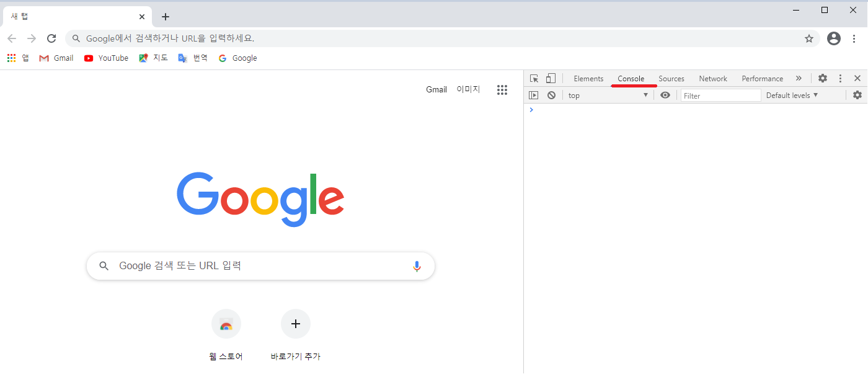Viewport: 868px width, 374px height.
Task: Close the DevTools panel
Action: 857,78
